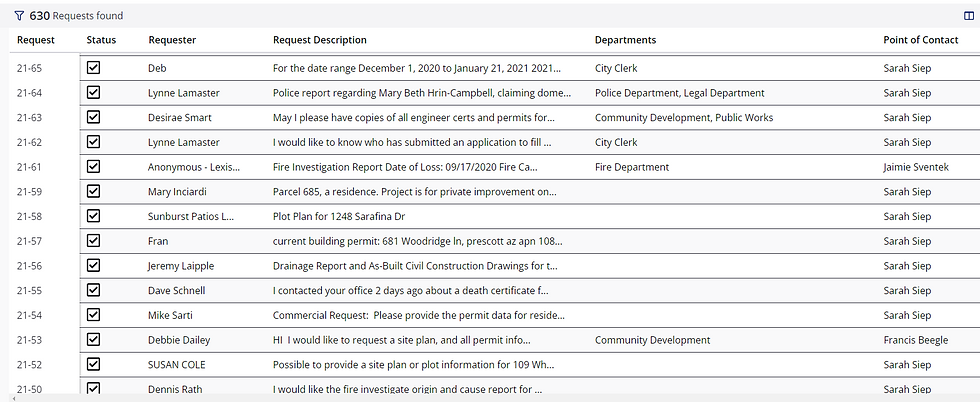The height and width of the screenshot is (402, 980).
Task: Toggle status checkbox for request 21-52
Action: pyautogui.click(x=93, y=364)
